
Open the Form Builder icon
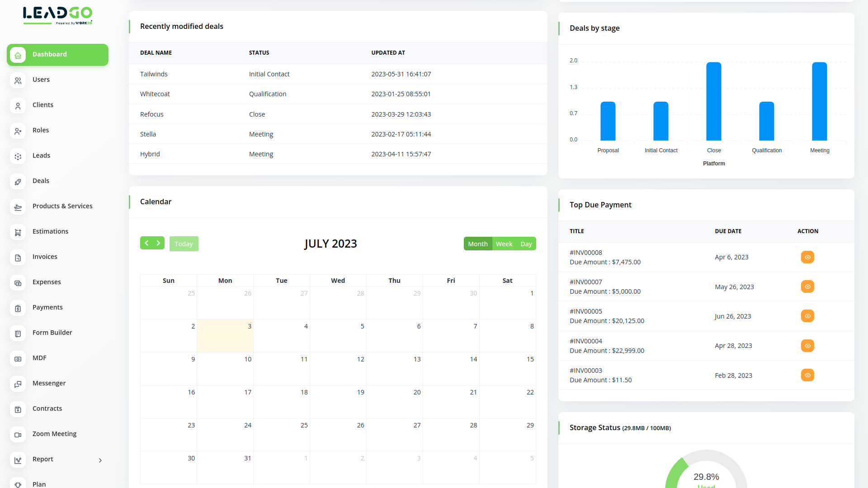[18, 333]
